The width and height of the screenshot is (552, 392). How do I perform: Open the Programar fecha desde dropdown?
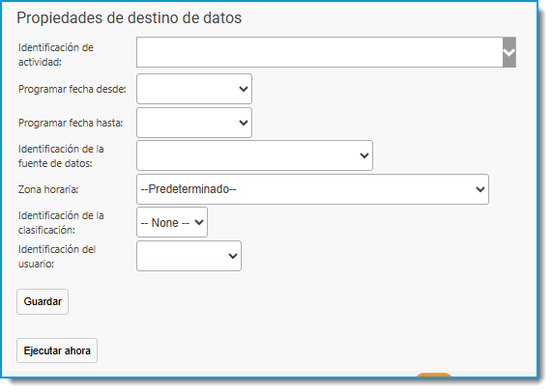tap(194, 89)
